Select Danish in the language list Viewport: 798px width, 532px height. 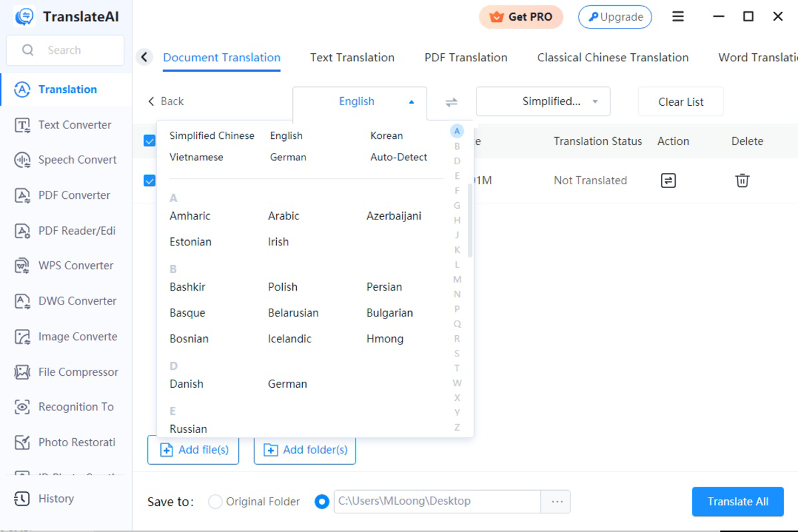pyautogui.click(x=186, y=384)
